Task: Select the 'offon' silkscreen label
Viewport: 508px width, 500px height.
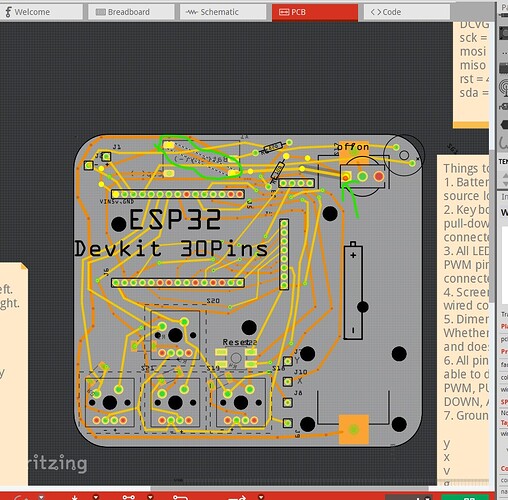Action: (353, 146)
